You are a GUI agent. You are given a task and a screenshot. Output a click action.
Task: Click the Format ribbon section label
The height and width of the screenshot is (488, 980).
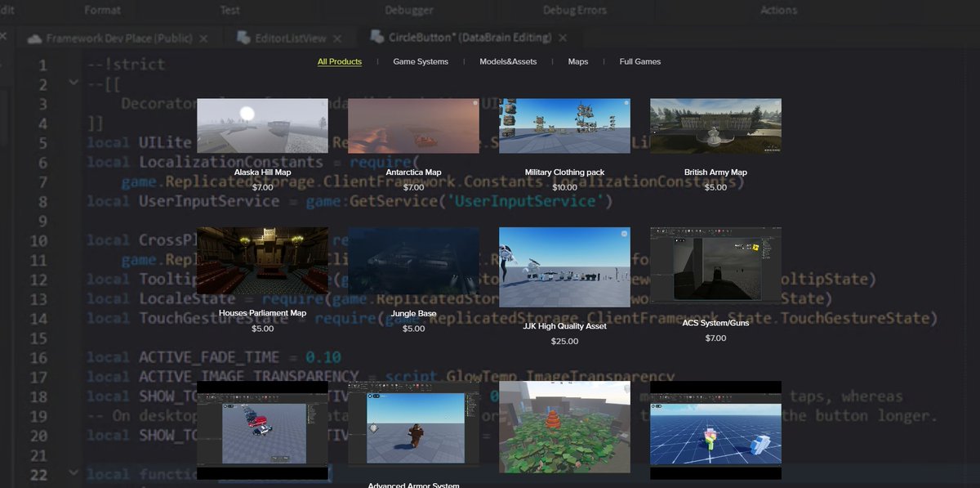102,10
